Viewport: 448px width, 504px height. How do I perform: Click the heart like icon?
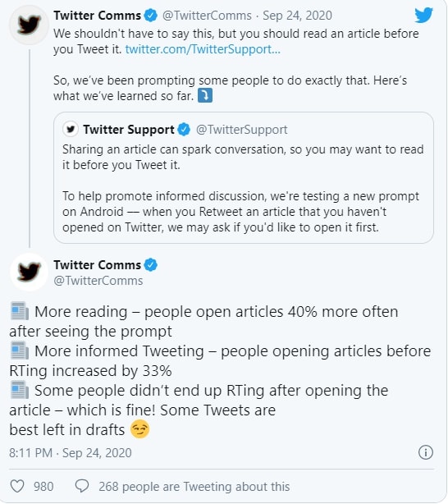point(17,486)
